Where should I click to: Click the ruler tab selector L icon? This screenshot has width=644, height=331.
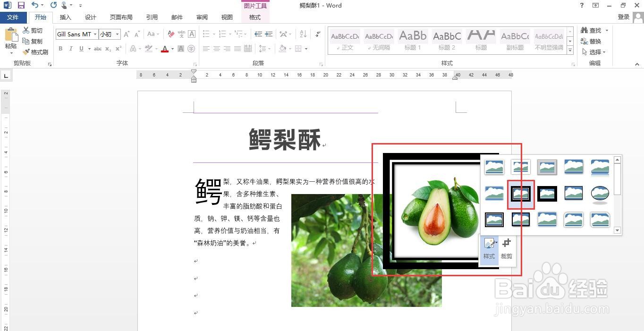click(6, 76)
